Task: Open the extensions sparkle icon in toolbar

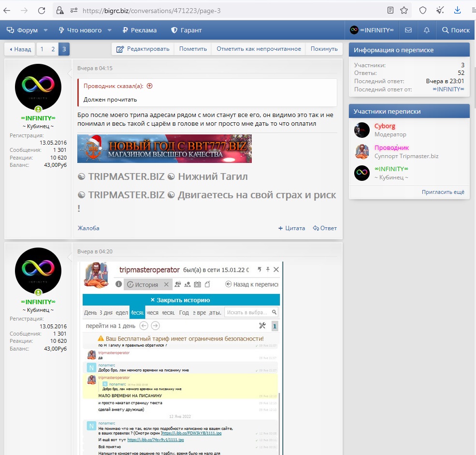Action: (440, 11)
